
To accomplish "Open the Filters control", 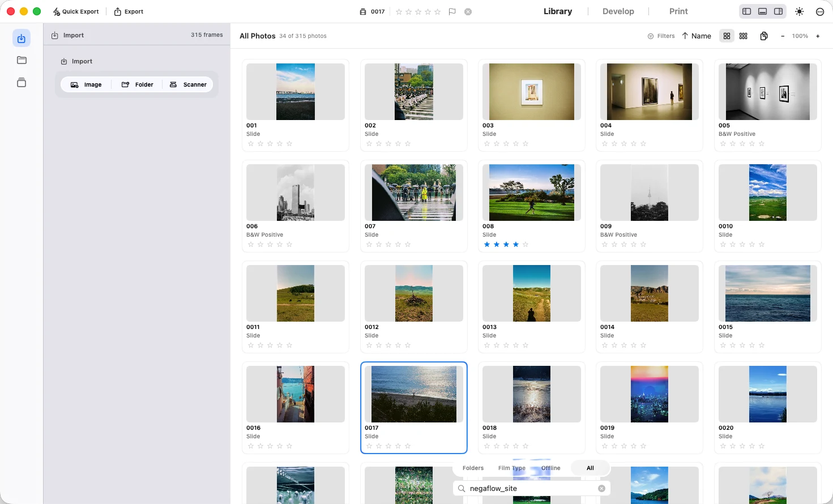I will click(661, 36).
